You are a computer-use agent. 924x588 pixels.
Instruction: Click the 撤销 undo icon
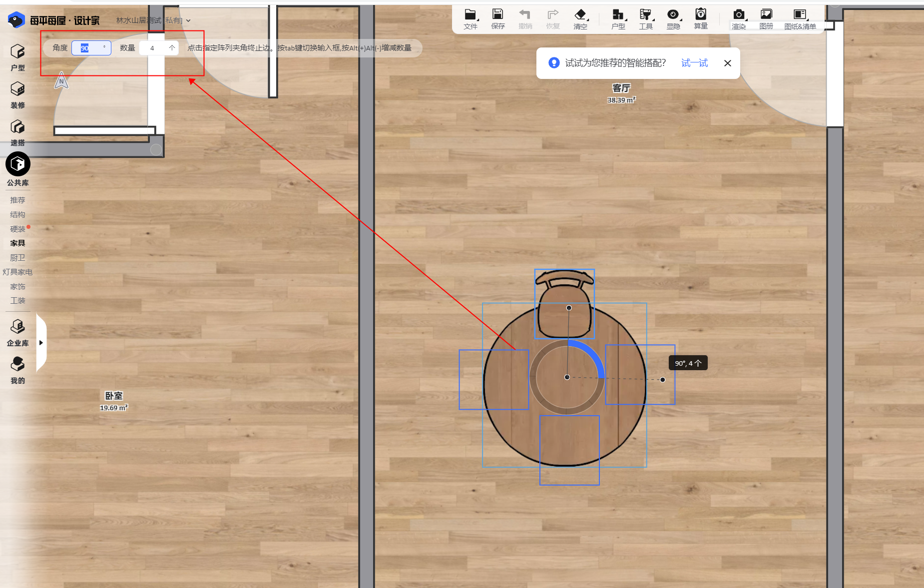[x=525, y=19]
